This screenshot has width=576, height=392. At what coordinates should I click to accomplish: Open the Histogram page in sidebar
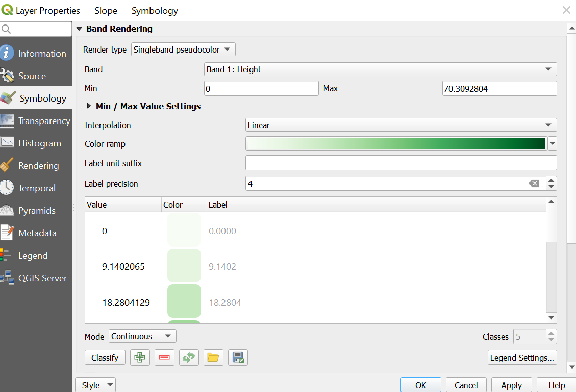coord(36,143)
